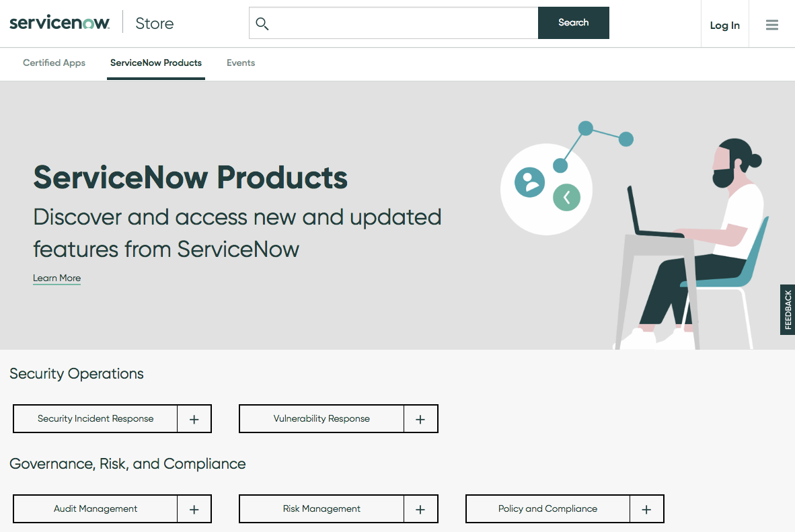Expand Risk Management with plus icon
The height and width of the screenshot is (532, 795).
click(x=420, y=509)
